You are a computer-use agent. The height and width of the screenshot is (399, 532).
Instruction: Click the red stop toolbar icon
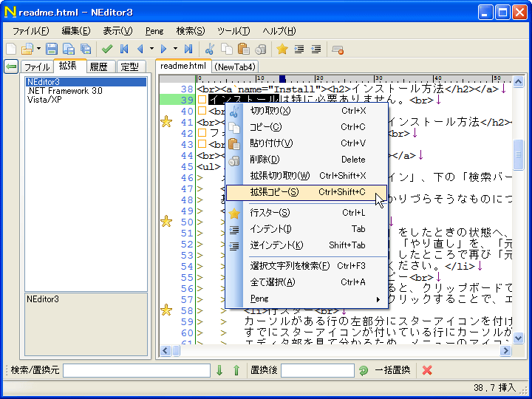pyautogui.click(x=338, y=50)
